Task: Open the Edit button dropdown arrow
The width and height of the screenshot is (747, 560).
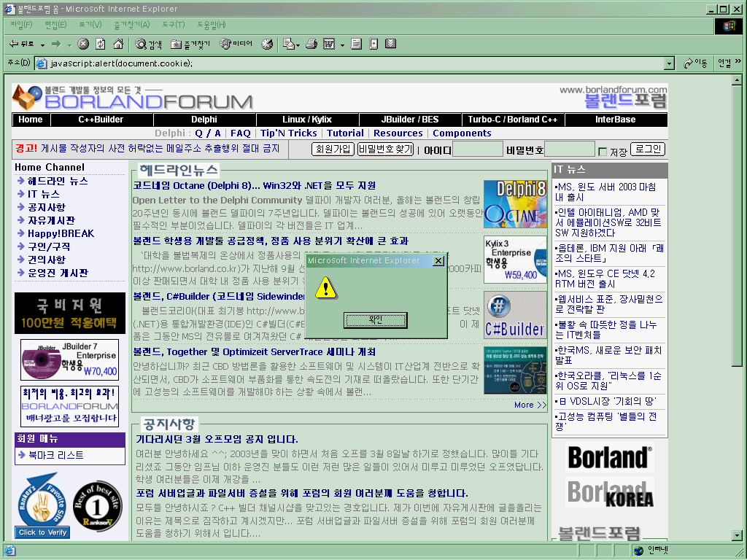Action: 342,45
